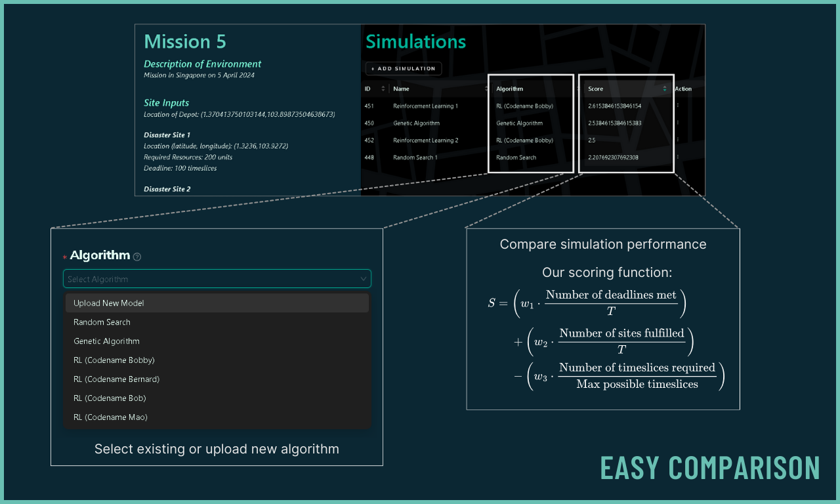Sort simulations by Score column arrows
840x504 pixels.
pyautogui.click(x=664, y=89)
